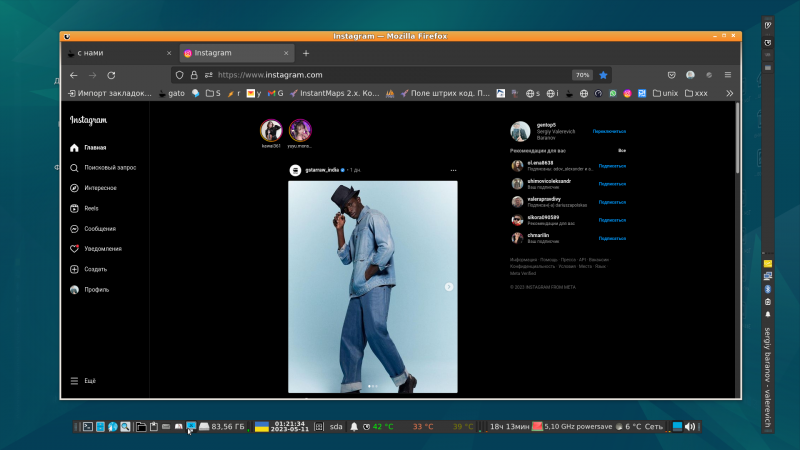Open the Главная home icon in sidebar
This screenshot has height=450, width=800.
click(x=74, y=148)
